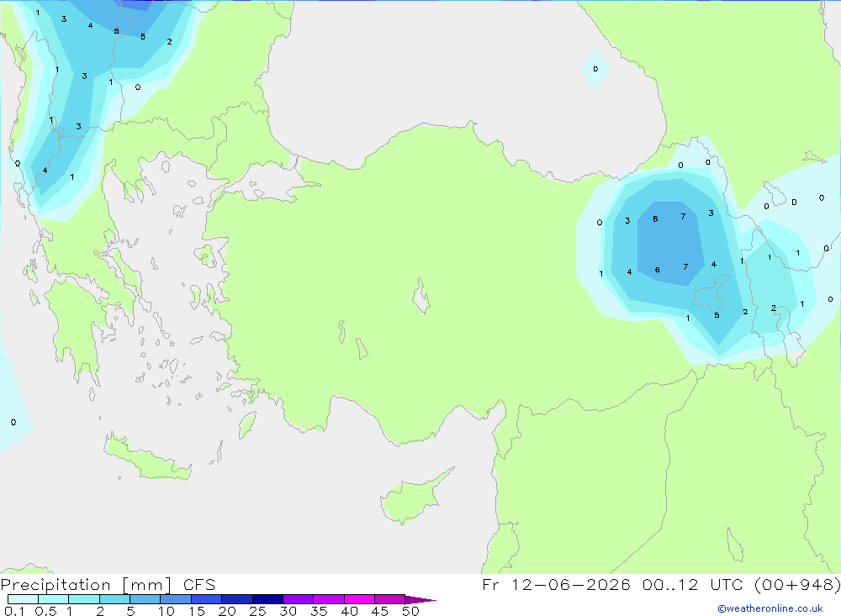Image resolution: width=841 pixels, height=616 pixels.
Task: Pick the 15–20 mm legend color box
Action: point(207,599)
